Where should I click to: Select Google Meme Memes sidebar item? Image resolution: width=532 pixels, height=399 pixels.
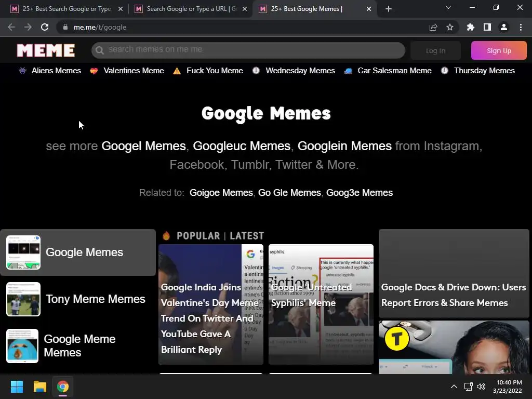click(x=78, y=345)
